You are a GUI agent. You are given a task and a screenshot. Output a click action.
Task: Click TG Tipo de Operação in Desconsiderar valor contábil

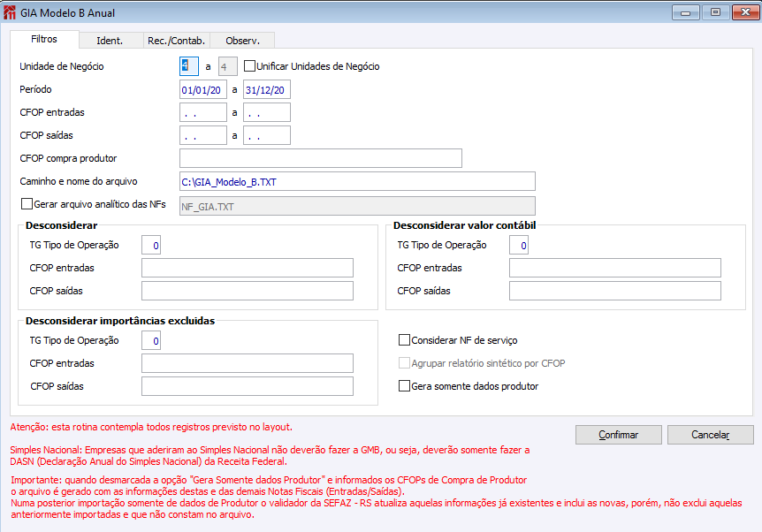coord(519,245)
